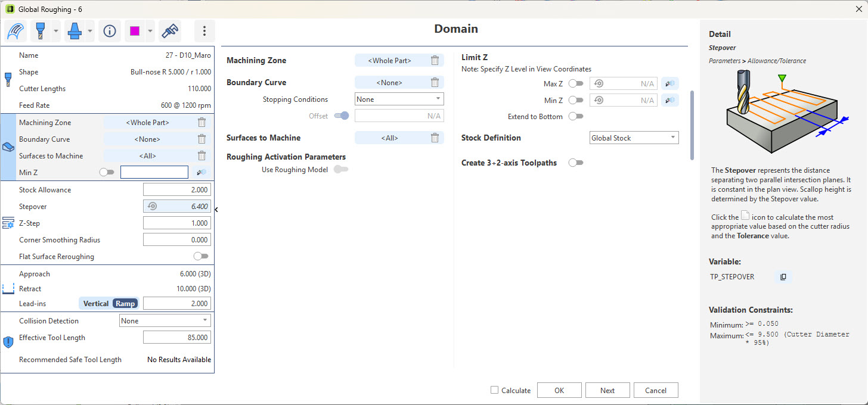Screen dimensions: 868x405
Task: Delete Machining Zone in the left panel
Action: 202,123
